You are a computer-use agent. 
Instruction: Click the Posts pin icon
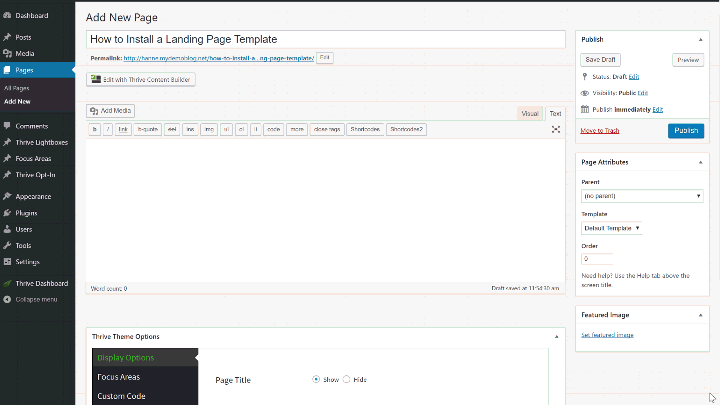click(7, 37)
